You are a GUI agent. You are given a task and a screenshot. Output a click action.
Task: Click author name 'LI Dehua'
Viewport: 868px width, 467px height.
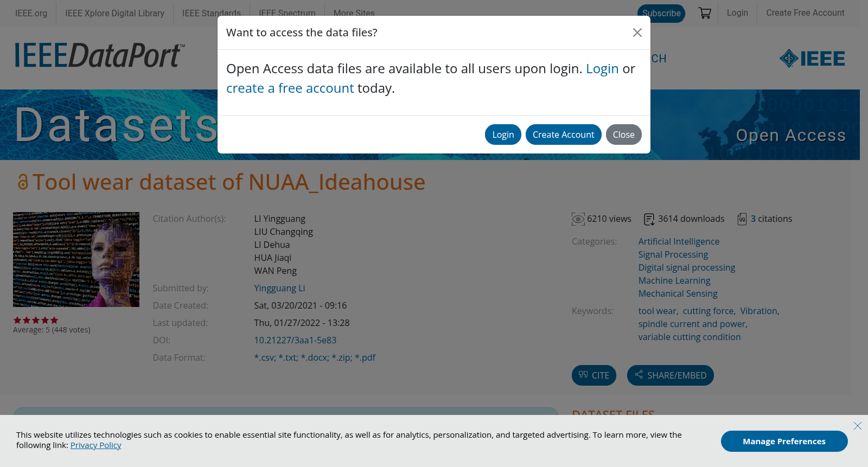(272, 245)
